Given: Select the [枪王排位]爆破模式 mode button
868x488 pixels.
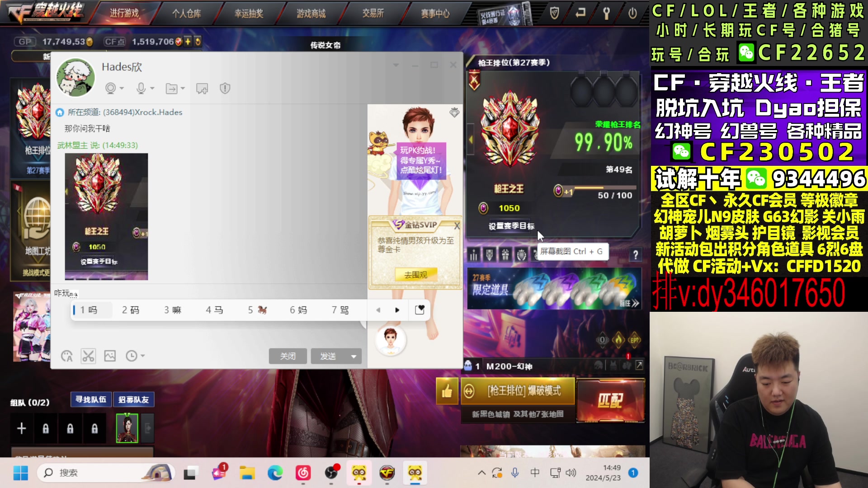Looking at the screenshot, I should pyautogui.click(x=518, y=391).
